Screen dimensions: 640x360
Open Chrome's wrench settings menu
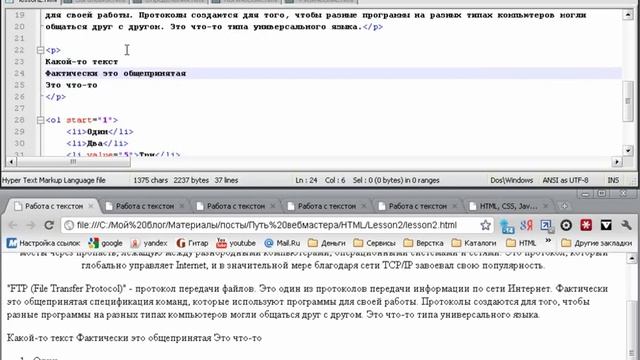coord(626,225)
